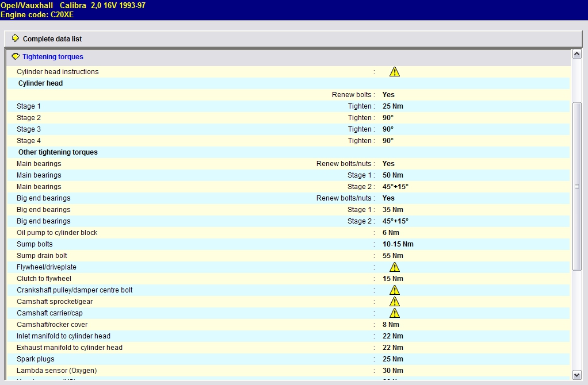Click the 30 Nm lambda sensor value
The height and width of the screenshot is (385, 588).
392,371
